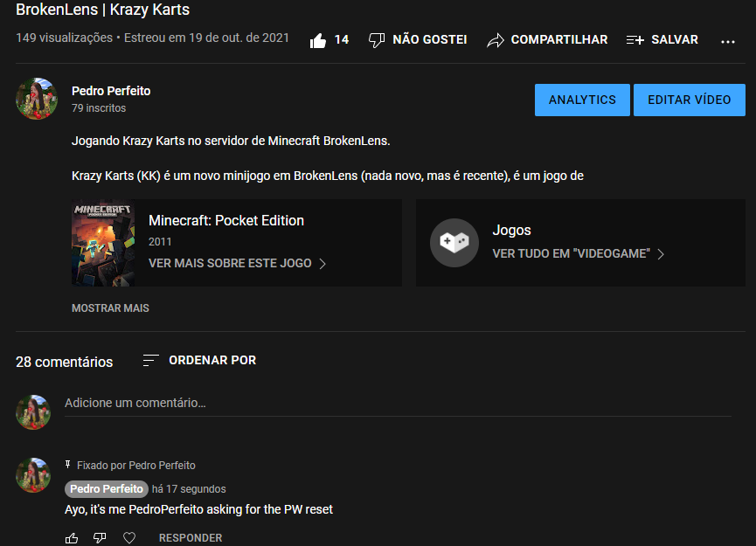
Task: Click the save-to-playlist icon
Action: 635,40
